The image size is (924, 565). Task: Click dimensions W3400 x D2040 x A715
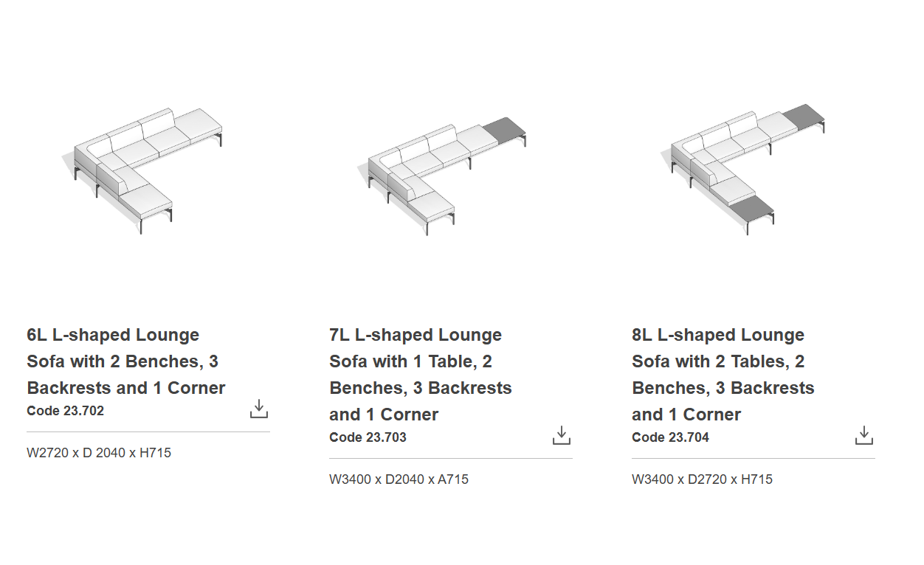(x=399, y=479)
